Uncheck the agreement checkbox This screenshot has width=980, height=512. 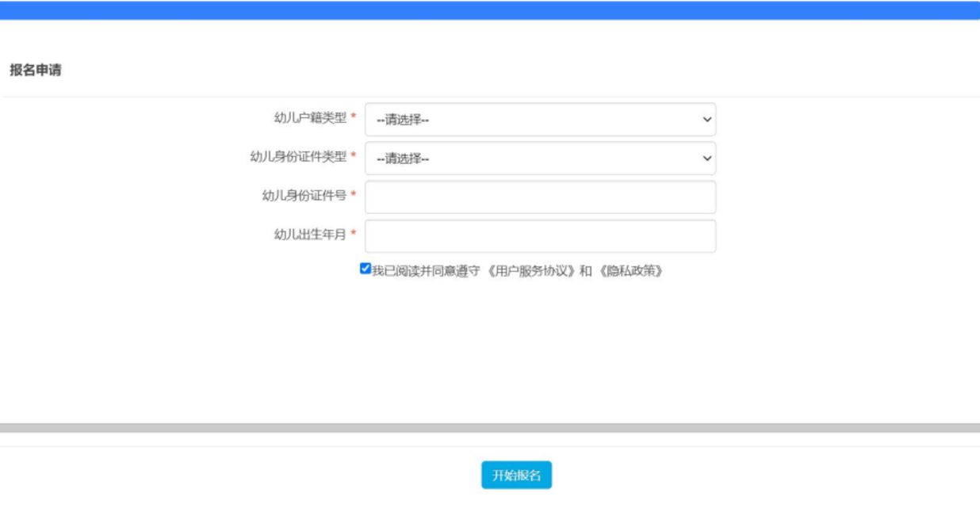pos(366,269)
